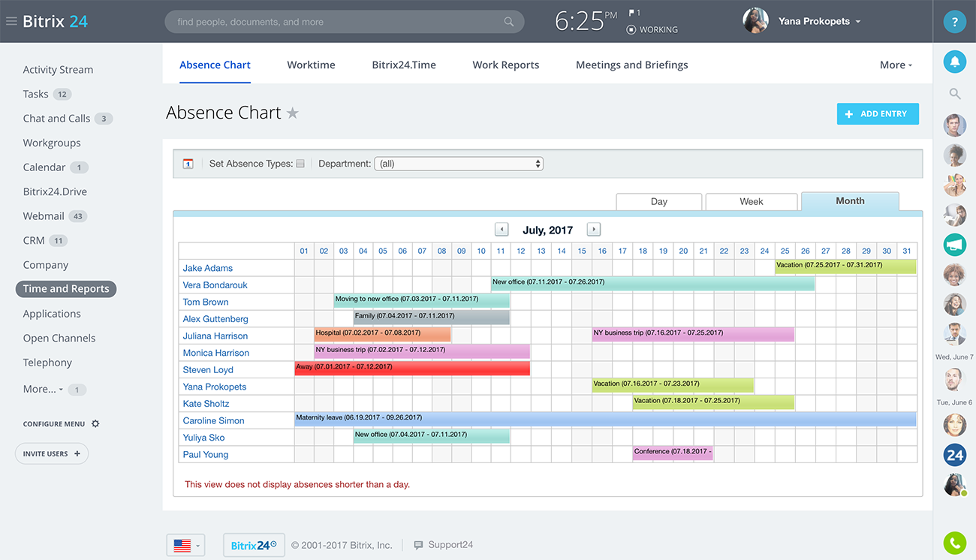Click the green phone call icon

954,542
